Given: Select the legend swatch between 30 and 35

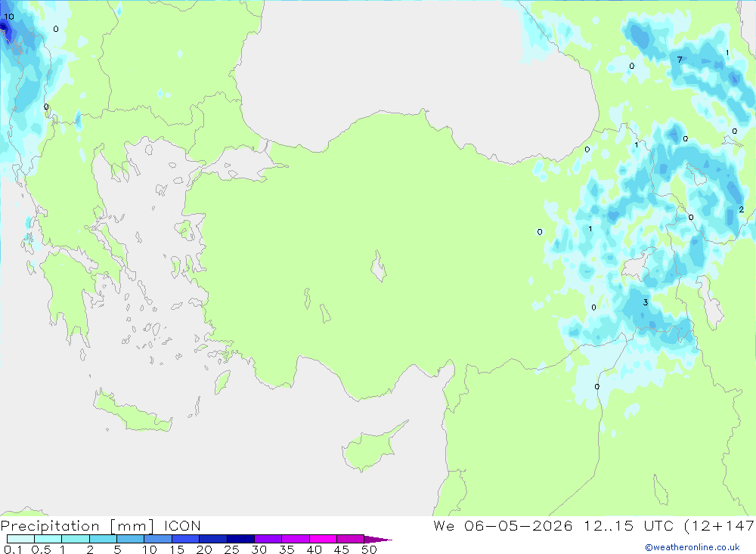Looking at the screenshot, I should 268,539.
